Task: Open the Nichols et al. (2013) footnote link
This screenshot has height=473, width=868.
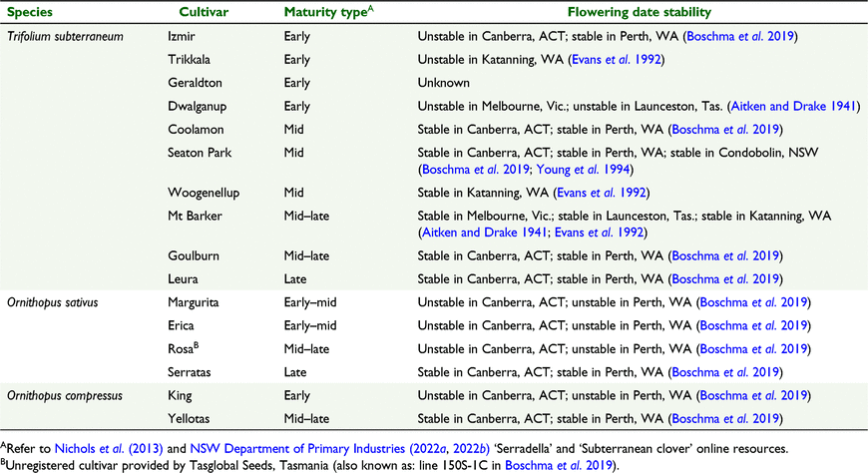Action: tap(109, 449)
